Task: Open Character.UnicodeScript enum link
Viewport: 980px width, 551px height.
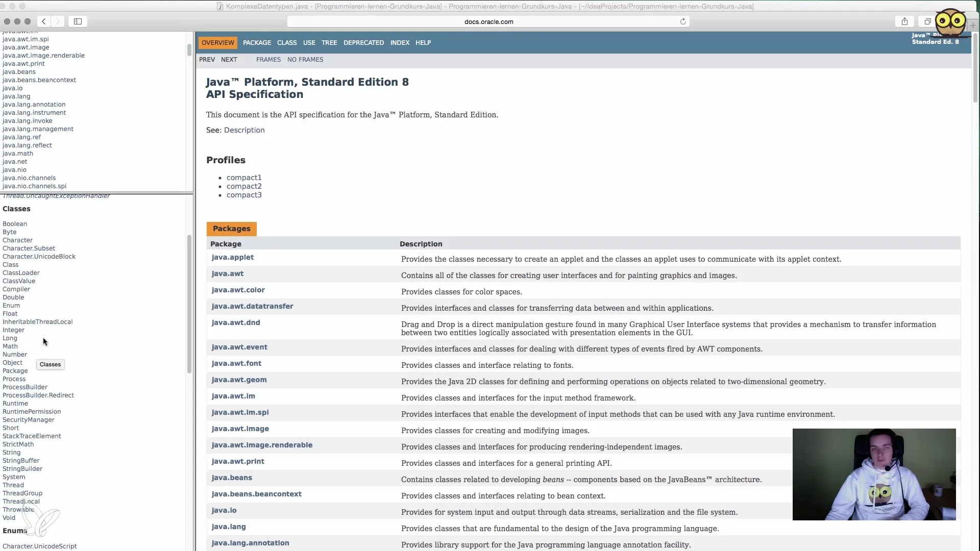Action: tap(40, 546)
